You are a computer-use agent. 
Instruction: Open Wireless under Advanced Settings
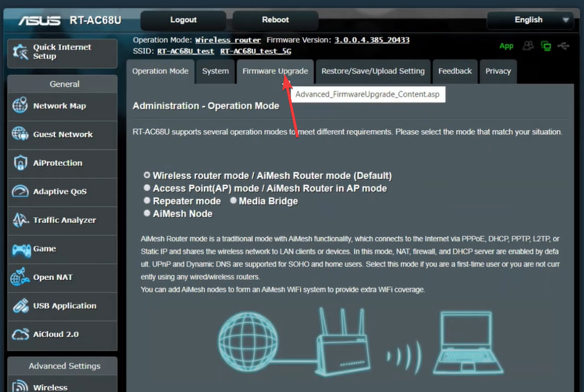coord(63,384)
